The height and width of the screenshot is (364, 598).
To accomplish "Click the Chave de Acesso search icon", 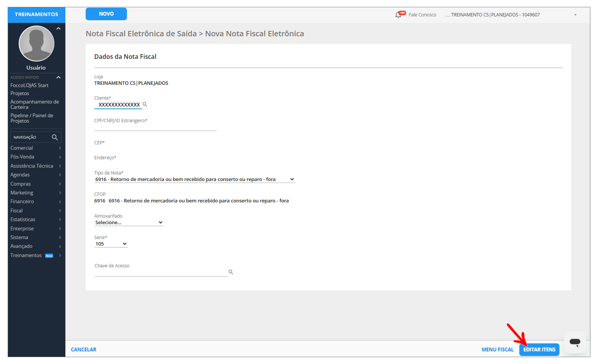I will coord(231,272).
